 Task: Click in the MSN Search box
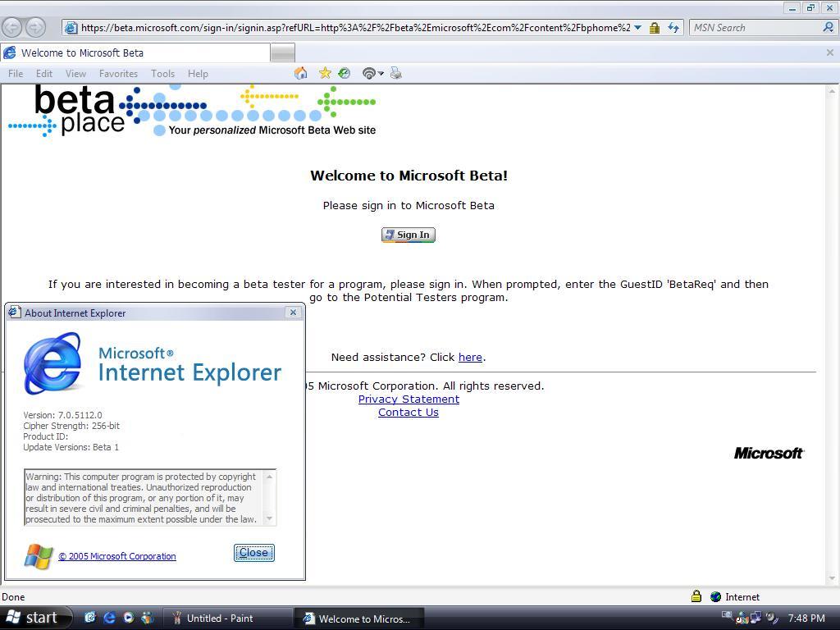(756, 27)
